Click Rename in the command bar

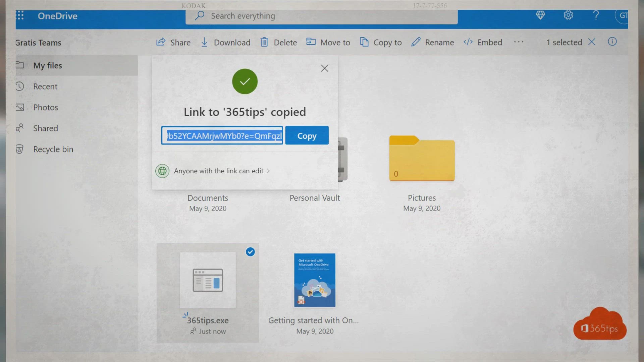[x=433, y=42]
